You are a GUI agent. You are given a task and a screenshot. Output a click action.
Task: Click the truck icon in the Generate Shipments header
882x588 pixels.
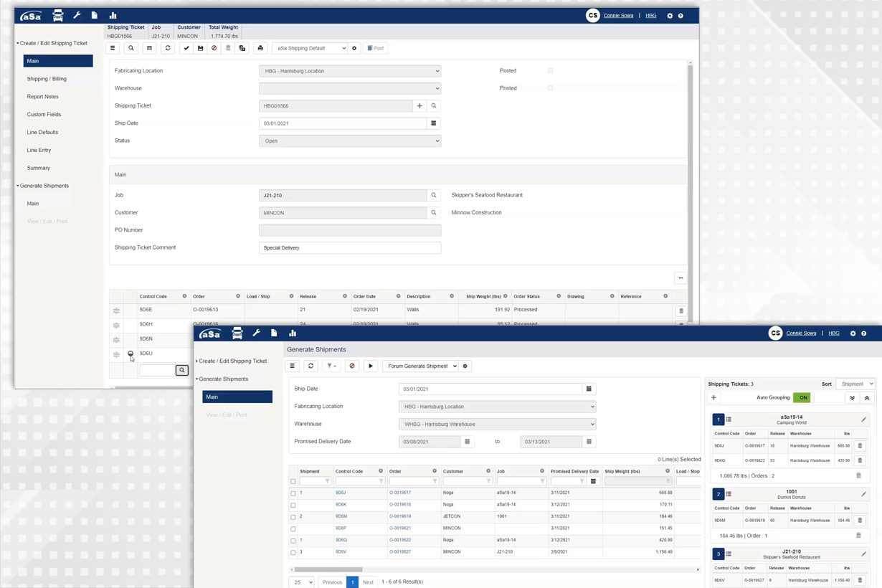tap(237, 333)
